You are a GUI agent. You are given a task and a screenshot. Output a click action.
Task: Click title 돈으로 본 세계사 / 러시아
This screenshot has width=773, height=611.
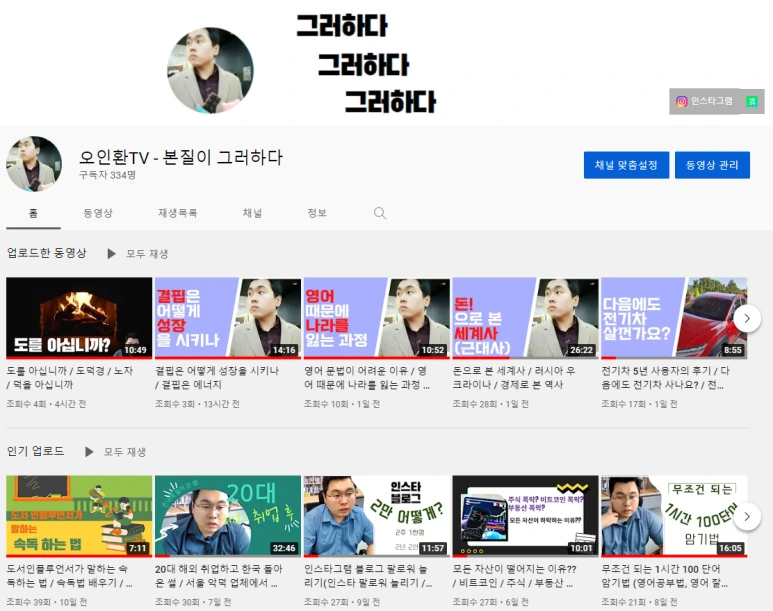pyautogui.click(x=514, y=377)
